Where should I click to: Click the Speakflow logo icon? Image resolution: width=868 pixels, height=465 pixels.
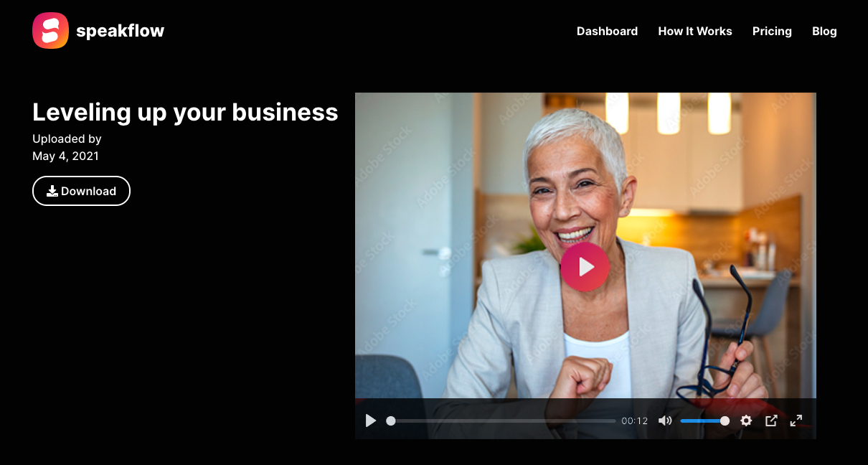tap(50, 31)
